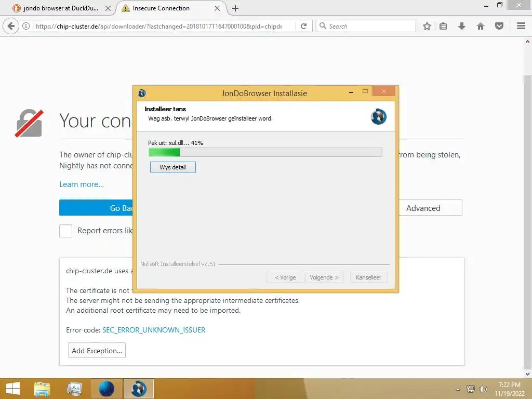
Task: Click the greyed Vorige button
Action: 285,277
